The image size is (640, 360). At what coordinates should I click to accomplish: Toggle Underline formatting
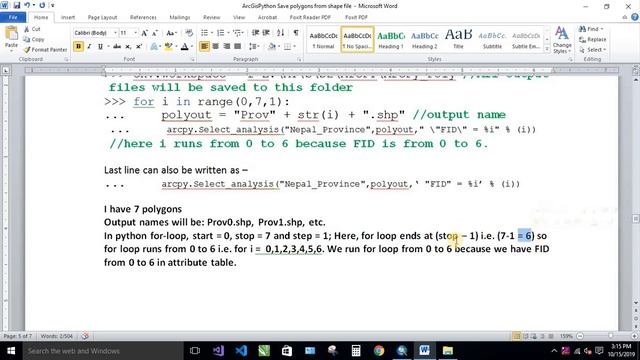pos(100,47)
